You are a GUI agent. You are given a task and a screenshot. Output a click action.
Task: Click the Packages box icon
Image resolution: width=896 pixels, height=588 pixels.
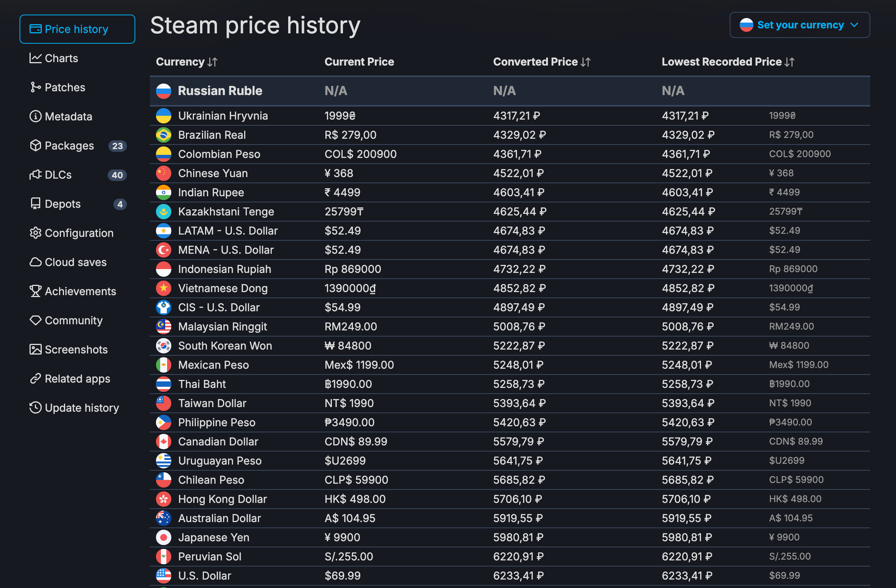coord(35,146)
